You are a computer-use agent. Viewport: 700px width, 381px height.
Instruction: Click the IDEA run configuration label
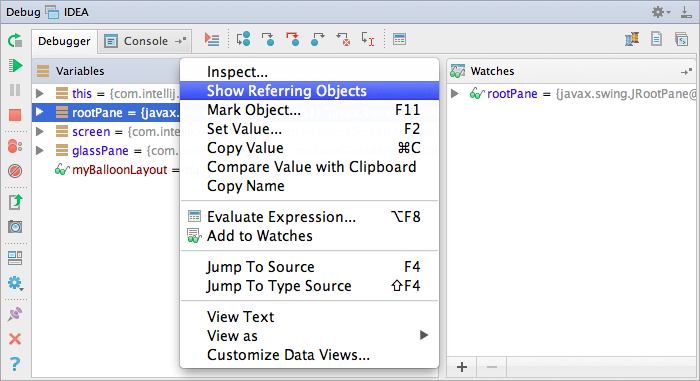click(x=76, y=12)
